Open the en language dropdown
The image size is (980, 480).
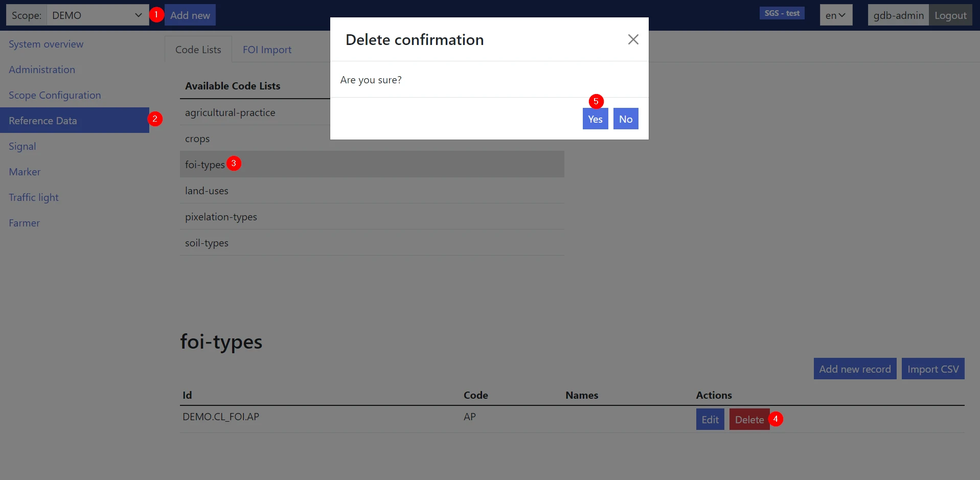836,15
